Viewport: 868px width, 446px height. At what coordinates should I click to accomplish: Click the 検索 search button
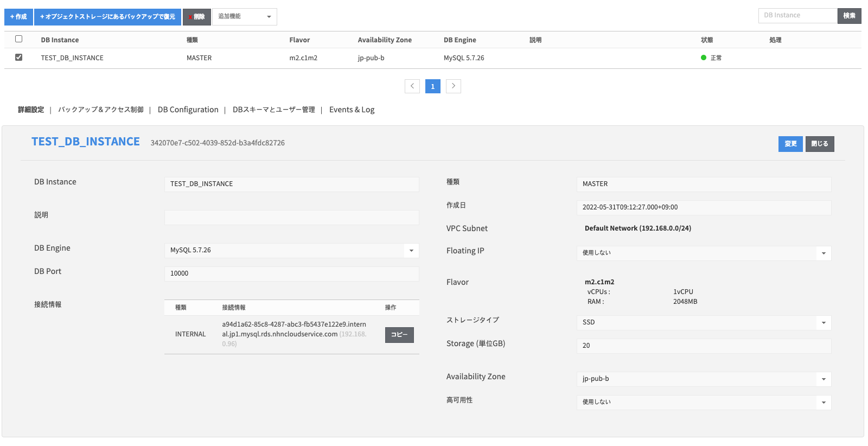tap(850, 16)
